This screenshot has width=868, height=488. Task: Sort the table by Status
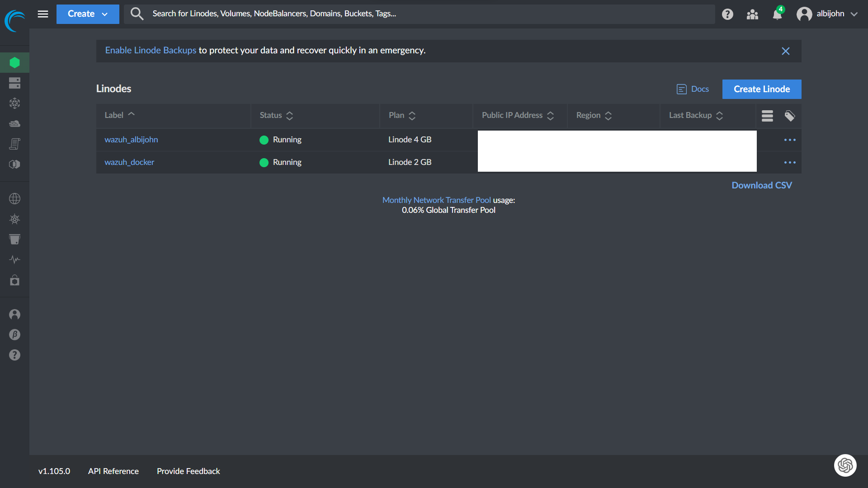pos(277,115)
